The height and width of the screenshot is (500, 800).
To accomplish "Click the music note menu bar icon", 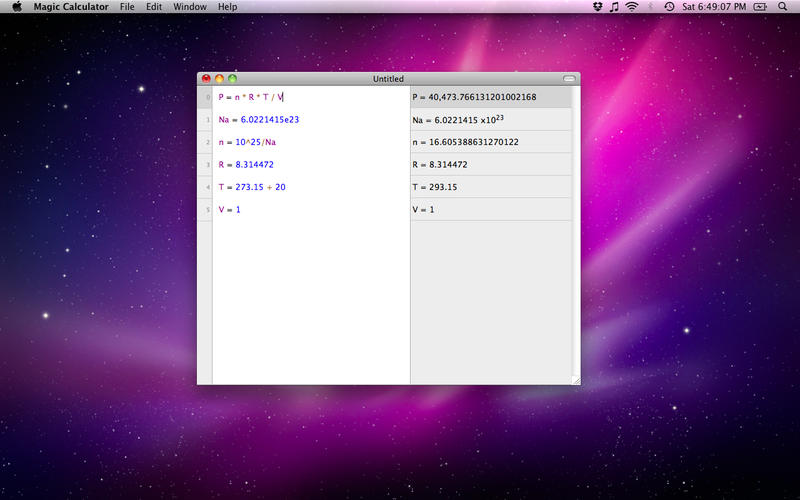I will (614, 7).
